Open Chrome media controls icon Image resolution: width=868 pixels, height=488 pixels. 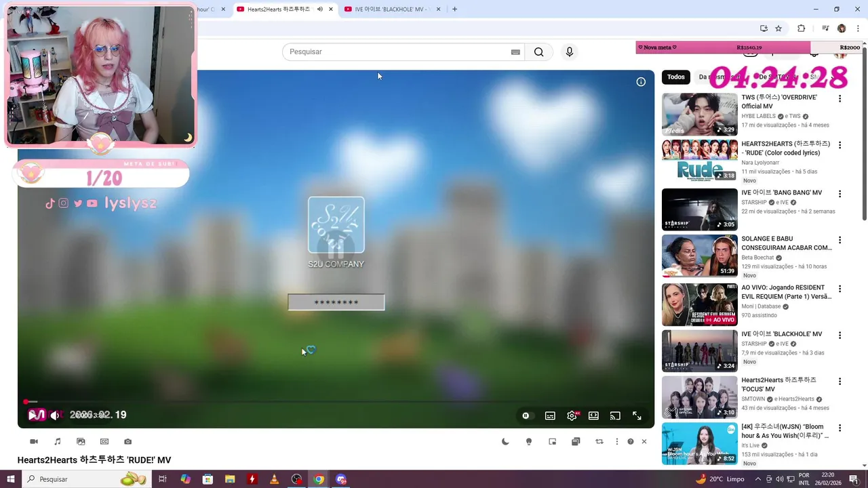coord(825,28)
